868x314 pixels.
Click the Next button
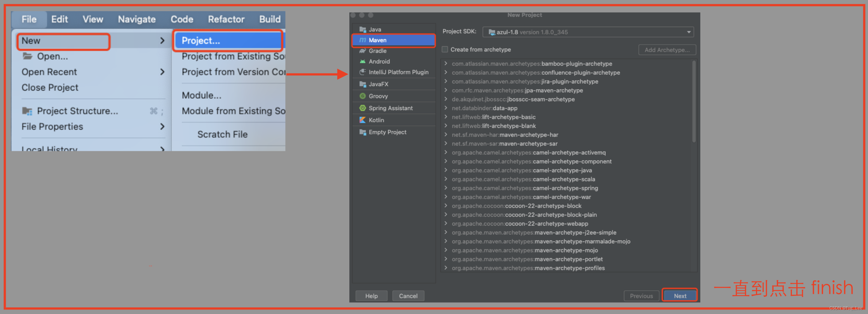(680, 296)
